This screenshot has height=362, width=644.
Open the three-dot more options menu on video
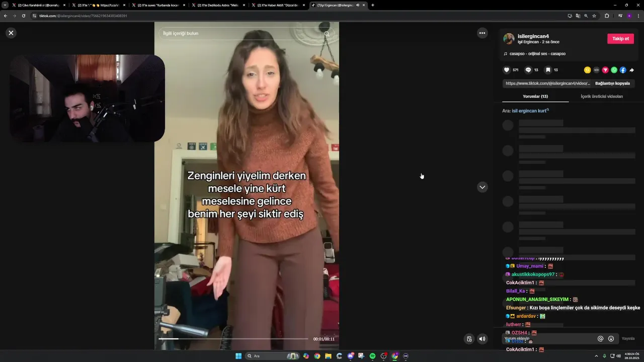click(x=482, y=33)
